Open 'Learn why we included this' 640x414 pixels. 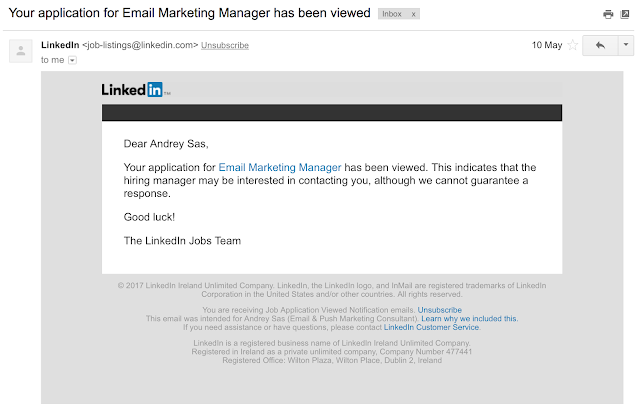(469, 318)
